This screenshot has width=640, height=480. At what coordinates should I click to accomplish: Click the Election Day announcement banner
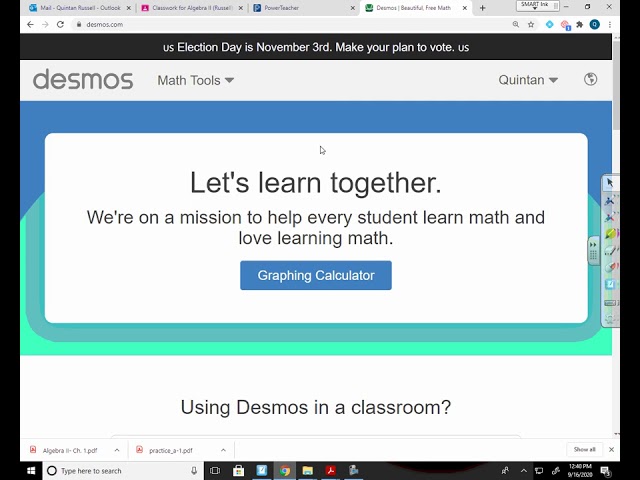tap(316, 47)
